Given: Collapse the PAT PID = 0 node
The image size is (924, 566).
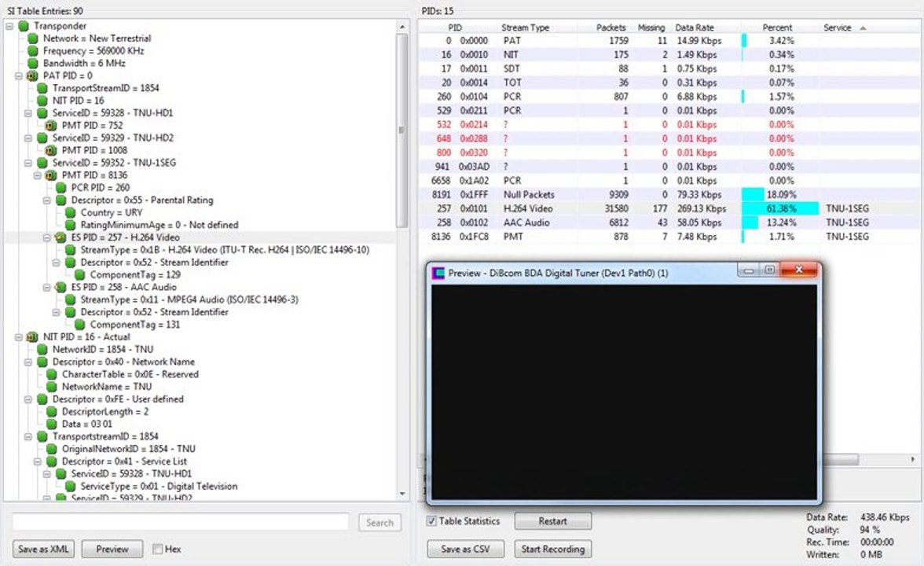Looking at the screenshot, I should coord(19,75).
